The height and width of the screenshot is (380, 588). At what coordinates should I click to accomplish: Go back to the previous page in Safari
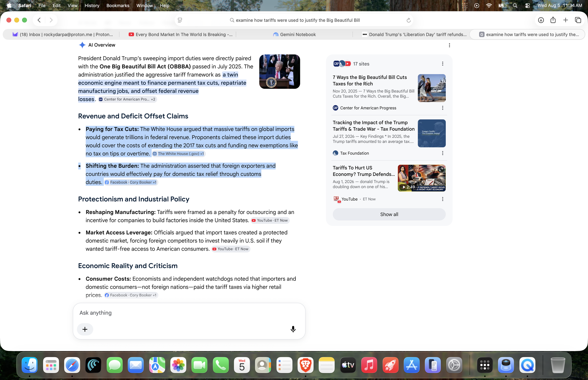39,20
